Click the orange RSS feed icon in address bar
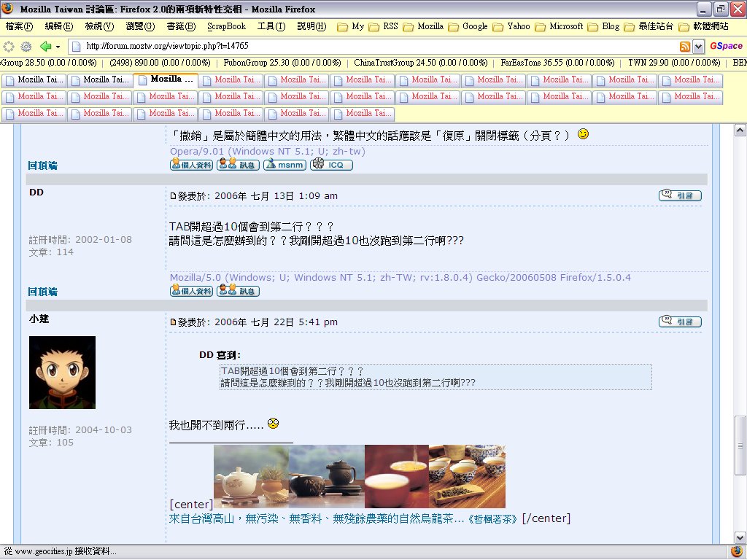This screenshot has width=747, height=560. [x=685, y=46]
